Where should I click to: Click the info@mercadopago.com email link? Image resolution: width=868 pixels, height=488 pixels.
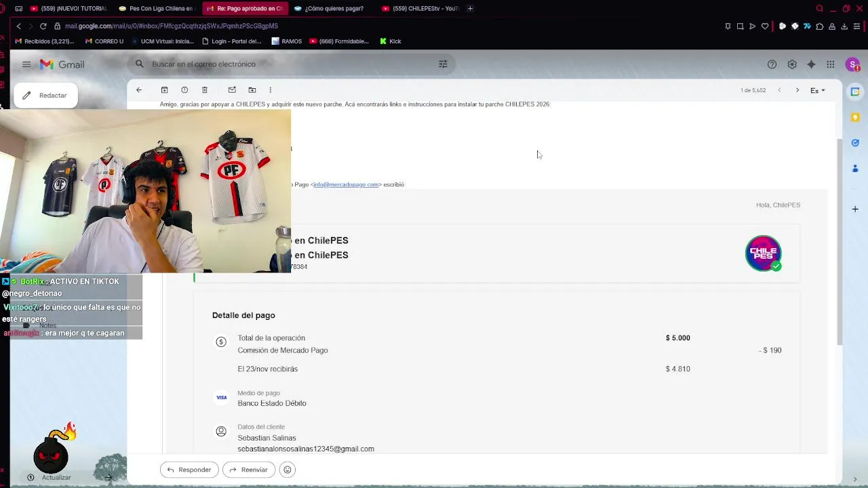[x=346, y=184]
